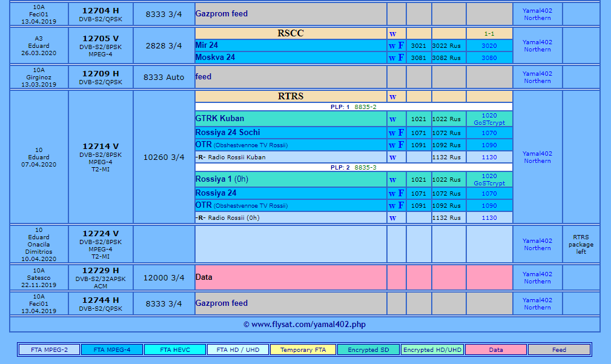Click SID 1090 for OTR under PLP 2

(x=489, y=206)
